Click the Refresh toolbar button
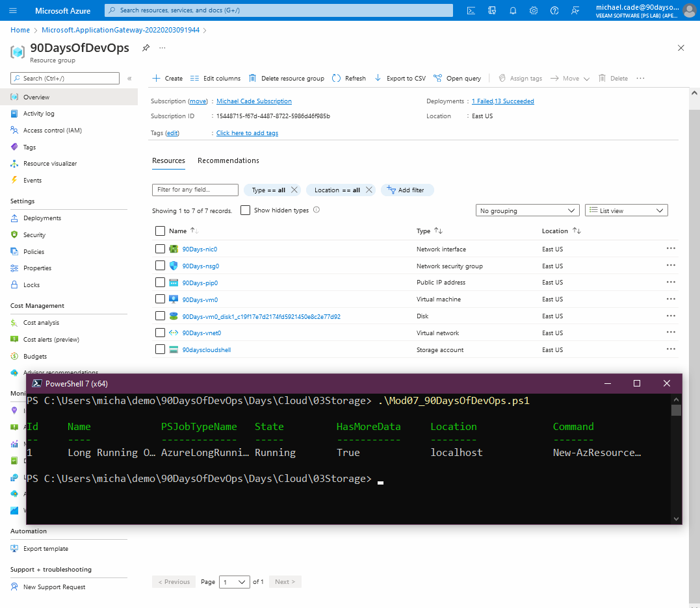Image resolution: width=700 pixels, height=608 pixels. (x=349, y=79)
